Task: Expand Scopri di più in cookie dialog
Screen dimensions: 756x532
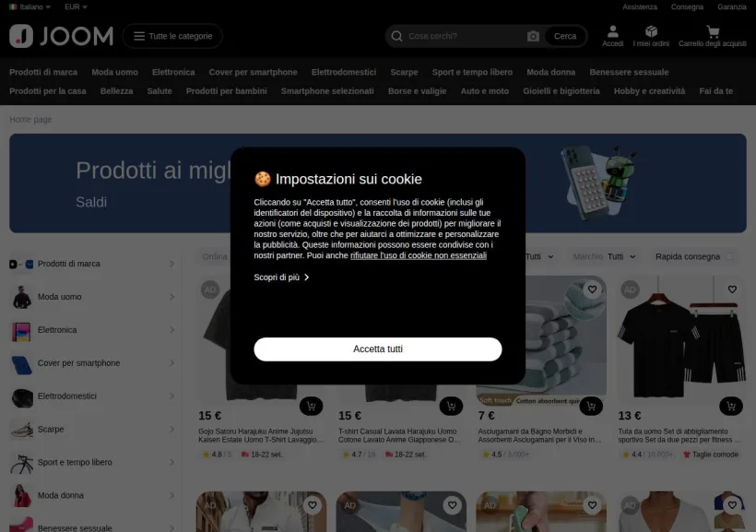Action: 281,278
